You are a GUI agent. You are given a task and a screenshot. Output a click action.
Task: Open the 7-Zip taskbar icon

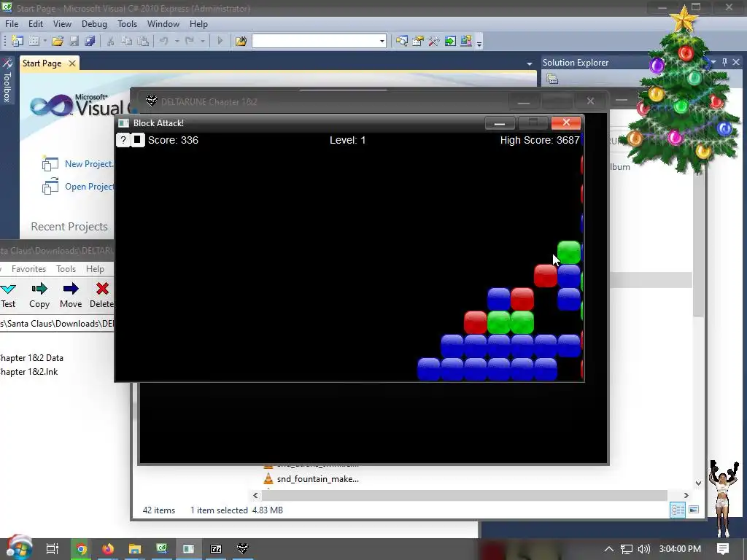click(216, 549)
